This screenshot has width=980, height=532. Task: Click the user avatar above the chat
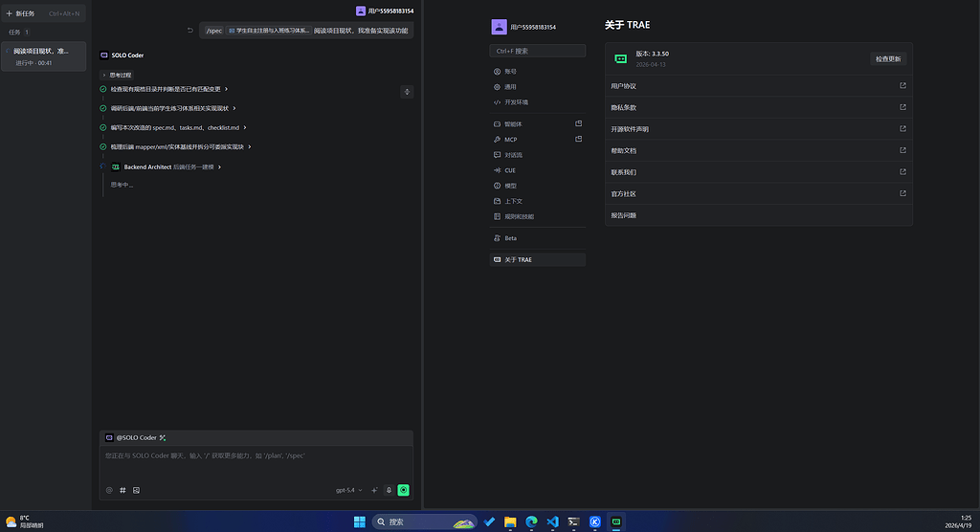tap(361, 11)
